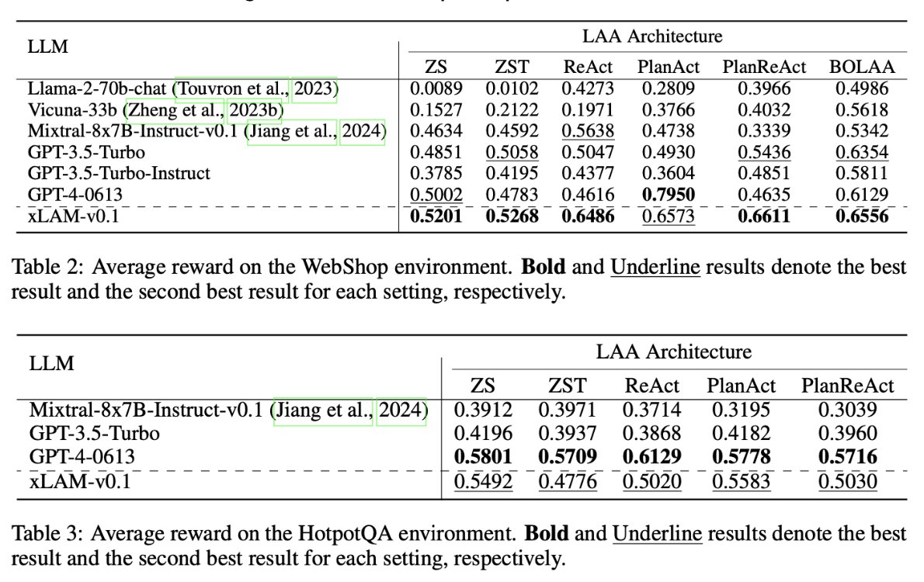Click the underlined value 0.5492
Image resolution: width=924 pixels, height=582 pixels.
click(x=483, y=482)
